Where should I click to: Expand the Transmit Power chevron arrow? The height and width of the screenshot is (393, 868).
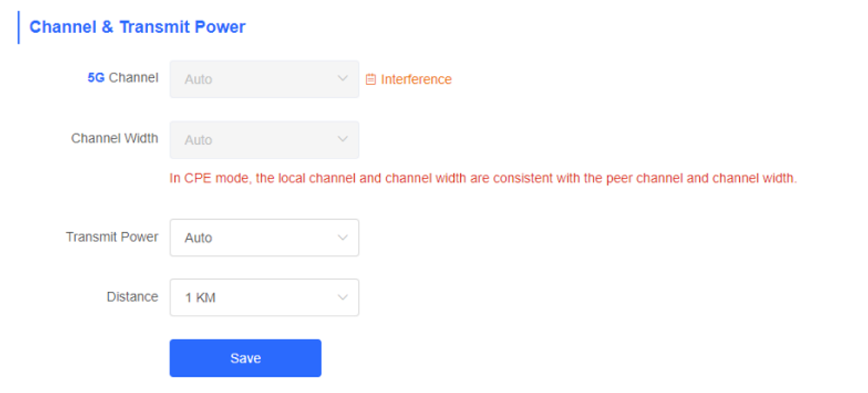tap(343, 237)
